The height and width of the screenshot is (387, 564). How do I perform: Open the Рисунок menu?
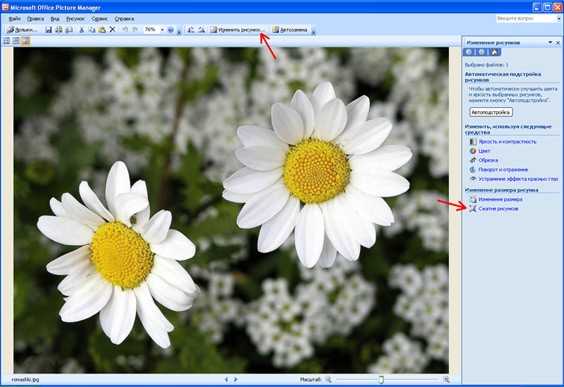pos(75,19)
